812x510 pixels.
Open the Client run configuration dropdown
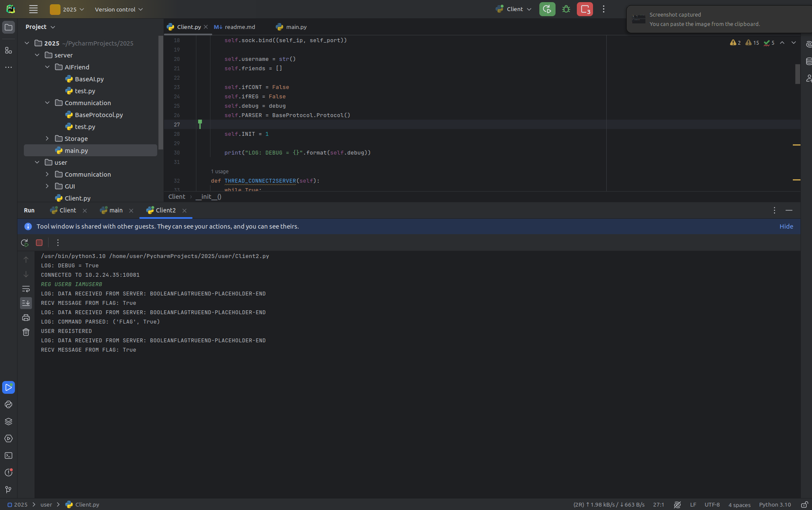[514, 9]
